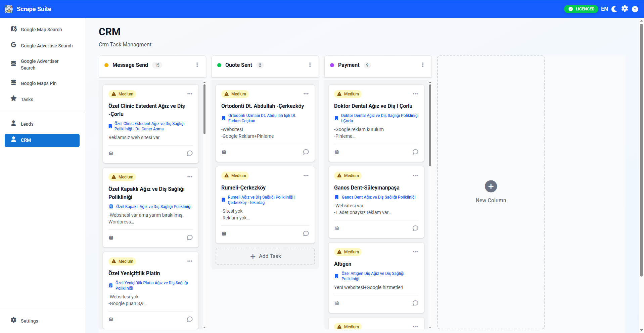Open settings gear in top bar
This screenshot has height=333, width=644.
point(625,9)
